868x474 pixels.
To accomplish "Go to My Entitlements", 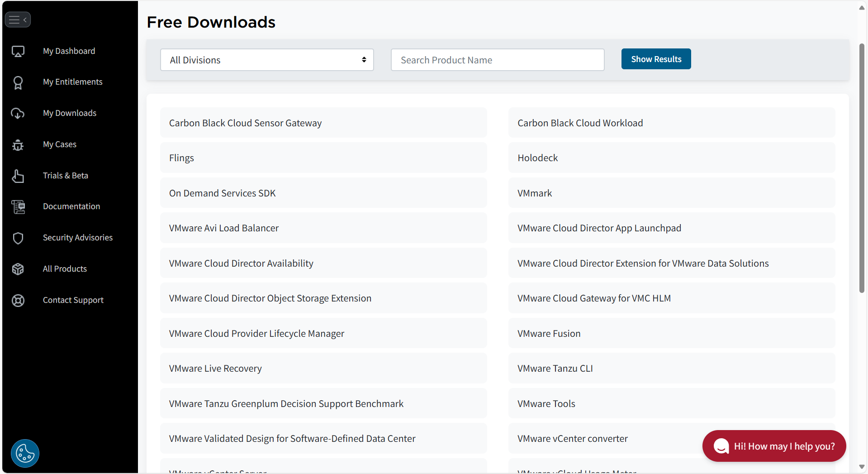I will pos(72,82).
